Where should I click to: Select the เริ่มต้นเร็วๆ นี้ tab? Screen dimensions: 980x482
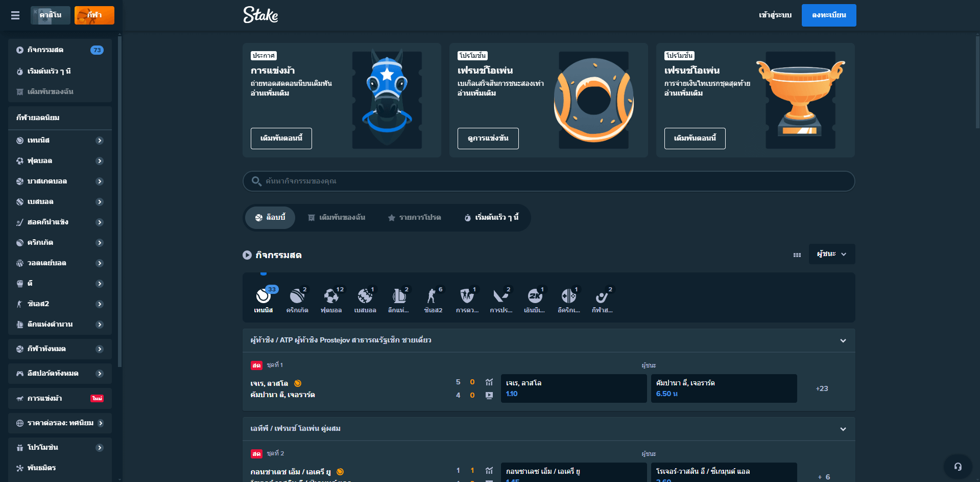pyautogui.click(x=491, y=218)
